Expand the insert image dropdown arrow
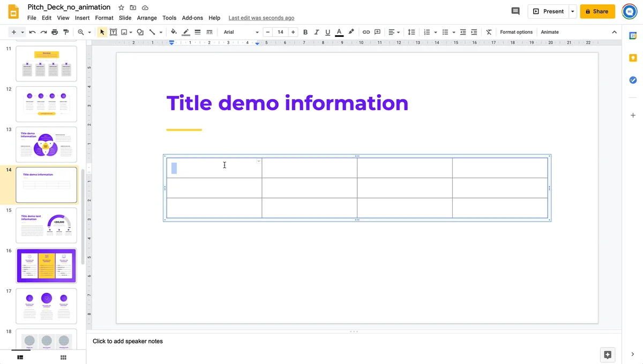643x364 pixels. pyautogui.click(x=132, y=32)
